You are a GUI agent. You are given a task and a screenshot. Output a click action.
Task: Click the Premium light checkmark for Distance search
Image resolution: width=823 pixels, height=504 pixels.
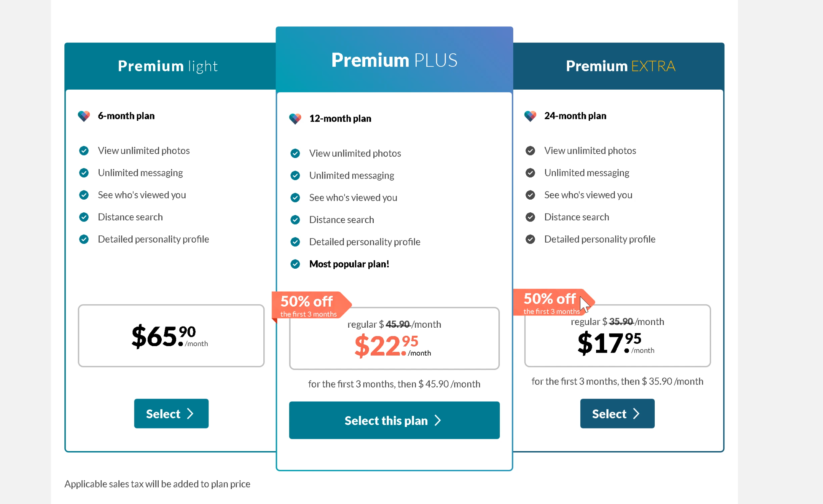click(x=84, y=217)
